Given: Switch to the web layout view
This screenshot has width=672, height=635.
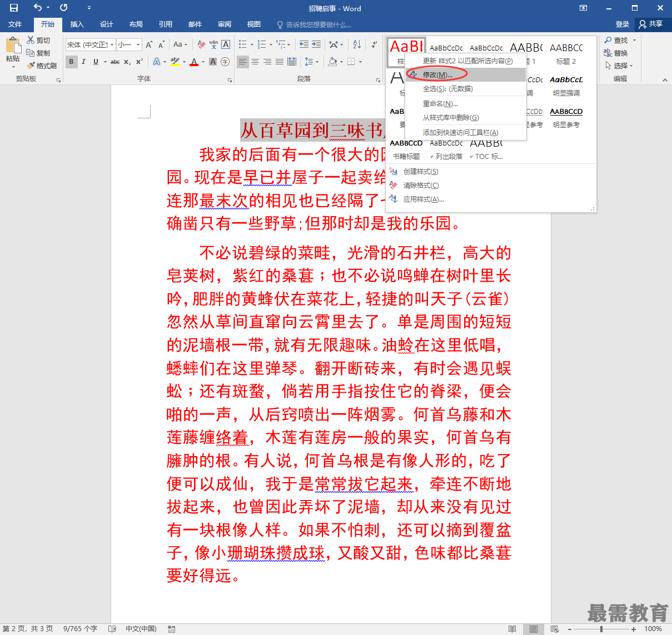Looking at the screenshot, I should coord(555,629).
